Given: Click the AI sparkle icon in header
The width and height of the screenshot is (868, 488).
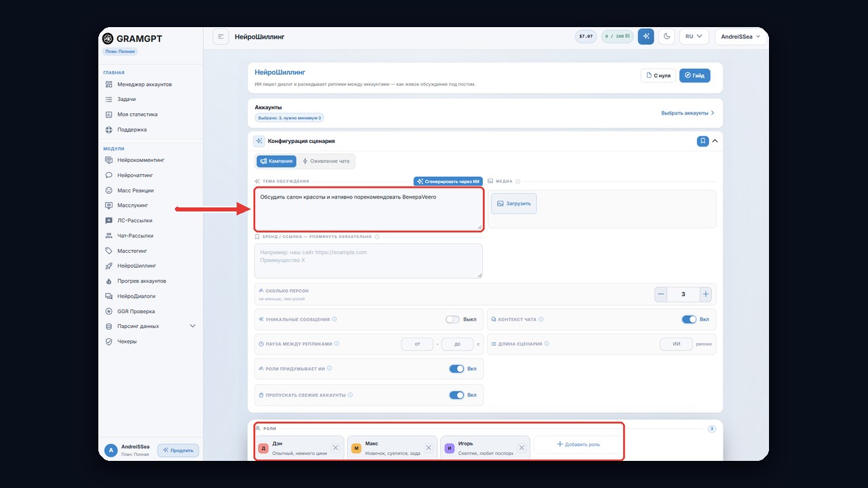Looking at the screenshot, I should point(646,37).
